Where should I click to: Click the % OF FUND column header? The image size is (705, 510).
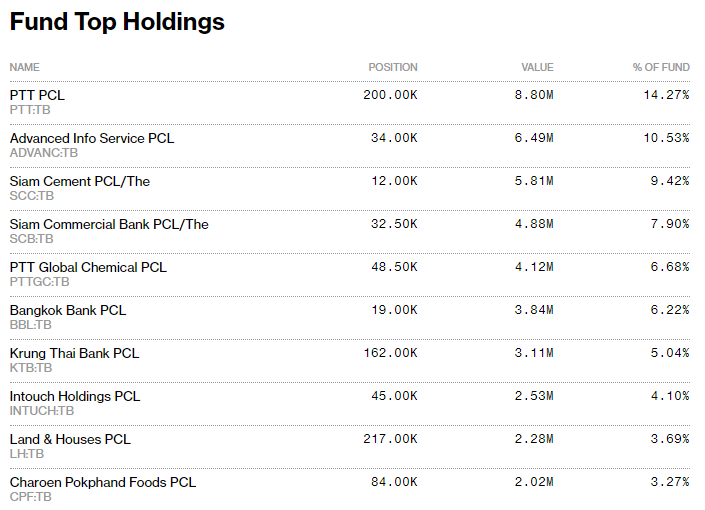pos(661,67)
